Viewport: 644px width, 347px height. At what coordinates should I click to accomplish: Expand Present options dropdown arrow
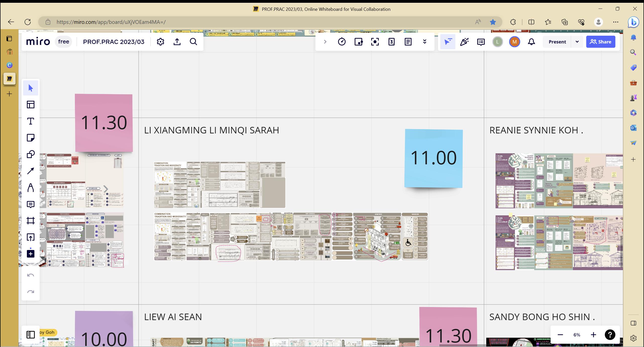[577, 42]
